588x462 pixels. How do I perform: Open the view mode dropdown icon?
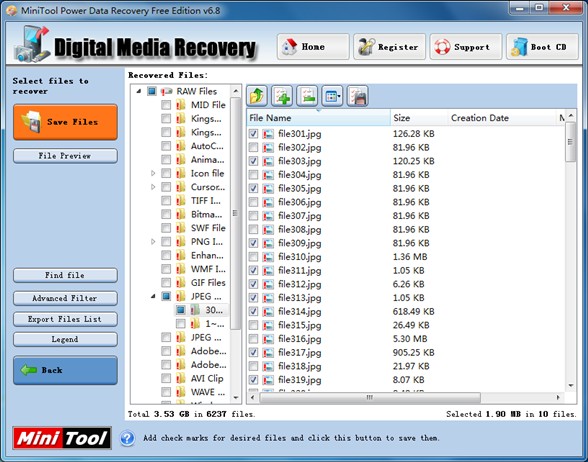(x=332, y=96)
